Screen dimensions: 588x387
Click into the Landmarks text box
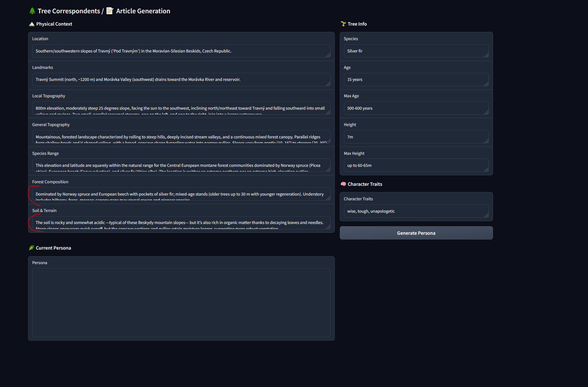pyautogui.click(x=180, y=80)
